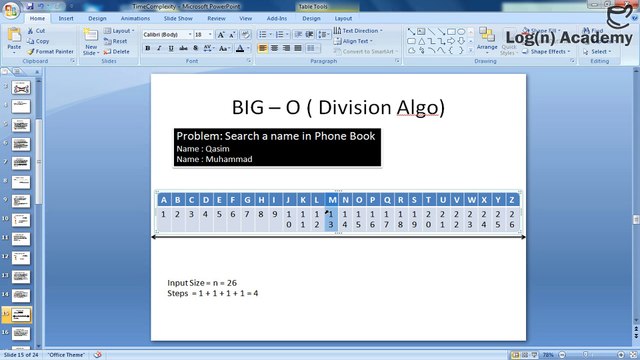
Task: Open the Insert ribbon tab
Action: tap(66, 18)
